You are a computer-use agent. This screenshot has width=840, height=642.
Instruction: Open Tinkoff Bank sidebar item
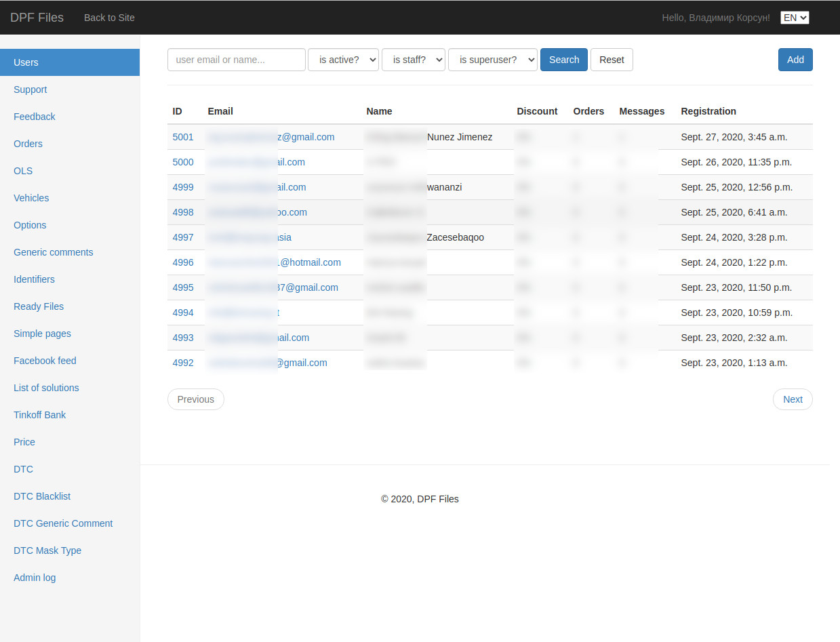point(39,415)
